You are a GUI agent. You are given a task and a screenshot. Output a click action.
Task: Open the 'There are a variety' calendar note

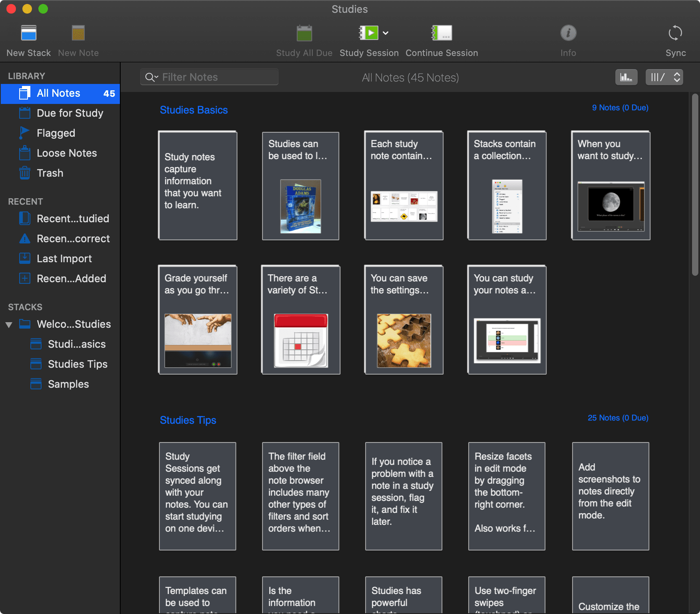300,320
